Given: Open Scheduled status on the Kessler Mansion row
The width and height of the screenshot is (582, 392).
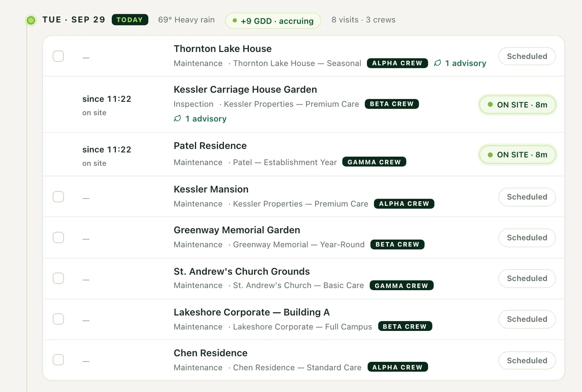Looking at the screenshot, I should tap(527, 197).
